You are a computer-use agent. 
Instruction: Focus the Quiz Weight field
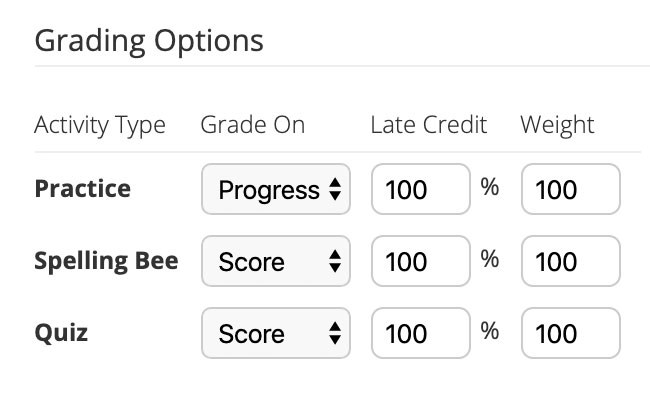click(570, 334)
